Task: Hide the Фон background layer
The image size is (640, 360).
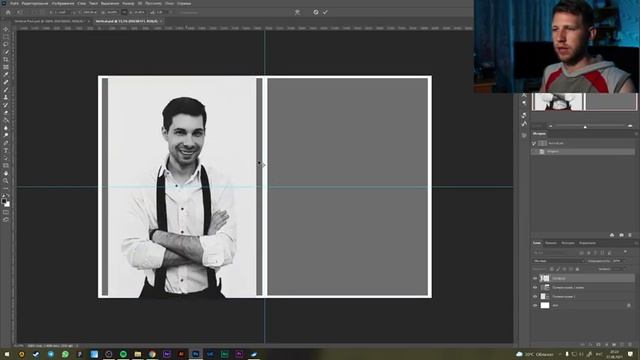Action: pos(535,305)
